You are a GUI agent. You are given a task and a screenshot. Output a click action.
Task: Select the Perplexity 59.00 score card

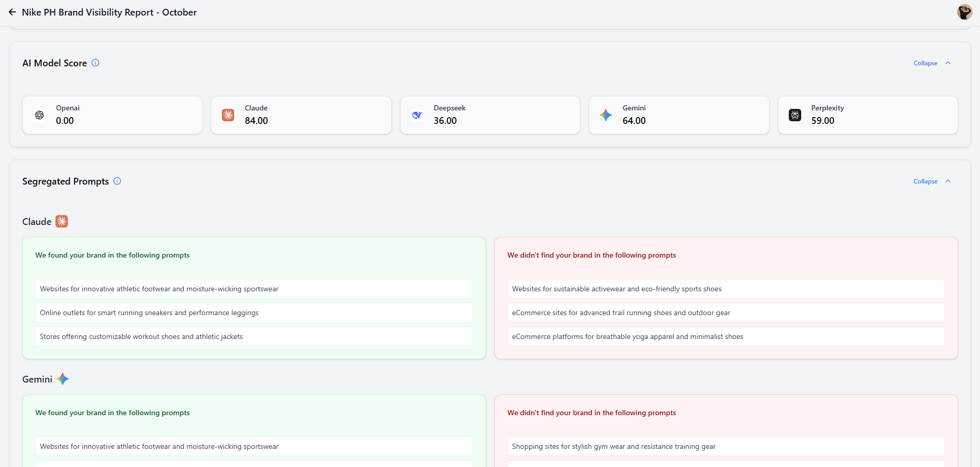[x=868, y=115]
